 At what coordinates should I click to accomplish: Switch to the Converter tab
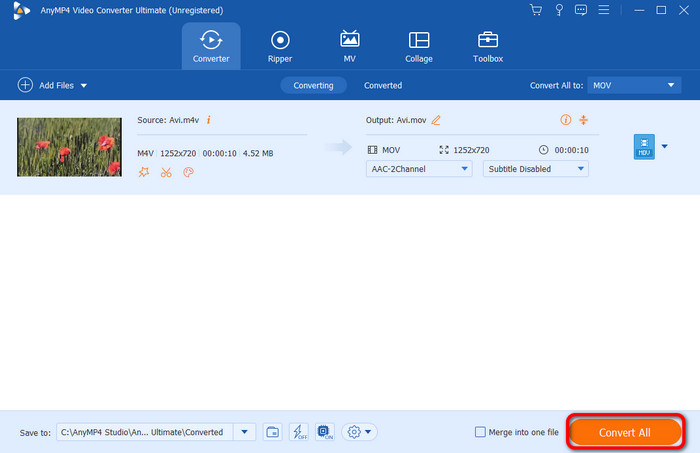point(211,46)
